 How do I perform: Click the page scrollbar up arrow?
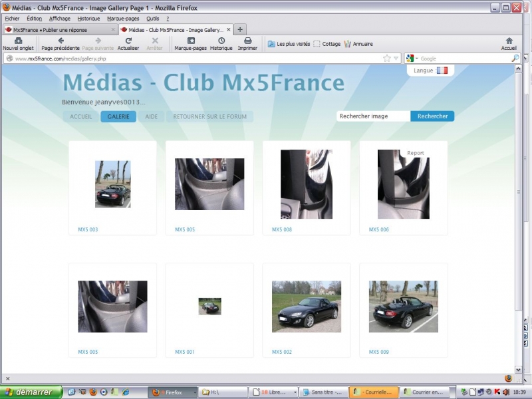point(518,68)
